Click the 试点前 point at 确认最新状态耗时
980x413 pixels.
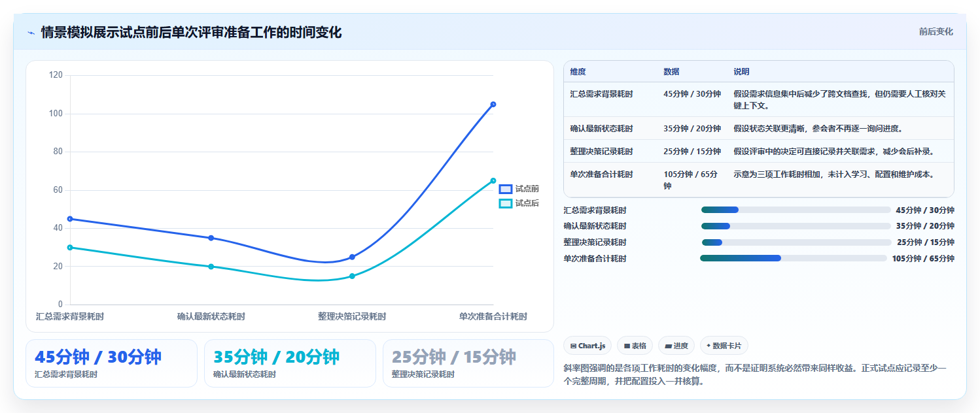click(x=211, y=238)
